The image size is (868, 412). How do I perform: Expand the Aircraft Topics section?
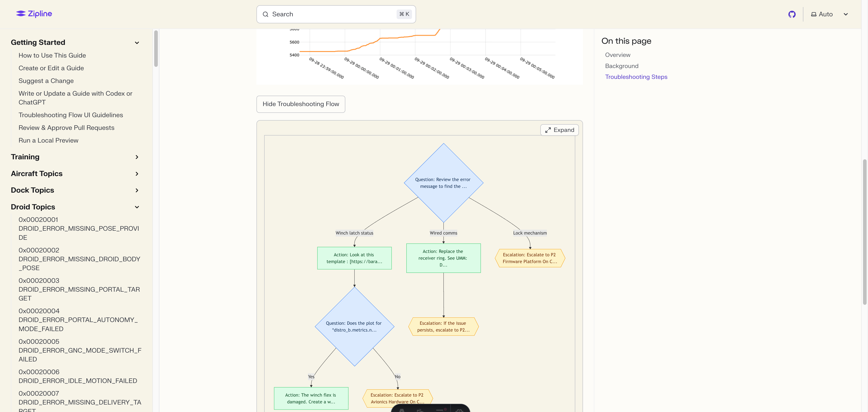coord(137,174)
